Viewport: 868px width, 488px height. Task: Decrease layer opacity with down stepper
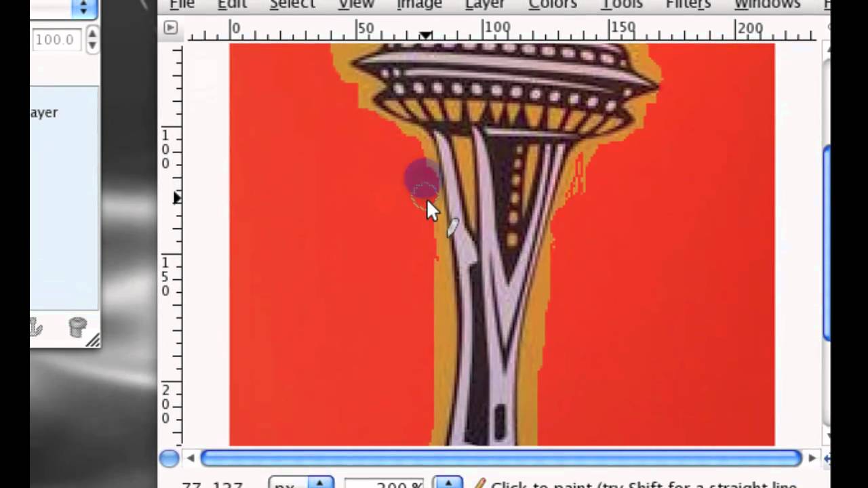tap(92, 46)
